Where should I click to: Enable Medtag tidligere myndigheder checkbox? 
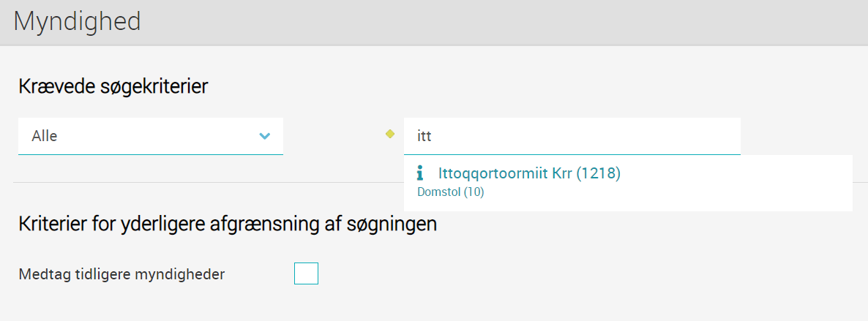[x=306, y=273]
